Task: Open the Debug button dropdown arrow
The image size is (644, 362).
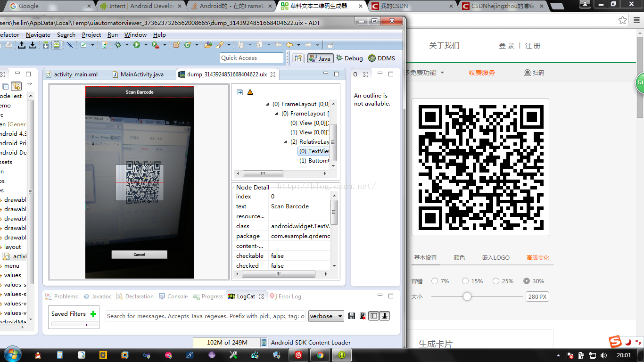Action: click(127, 45)
